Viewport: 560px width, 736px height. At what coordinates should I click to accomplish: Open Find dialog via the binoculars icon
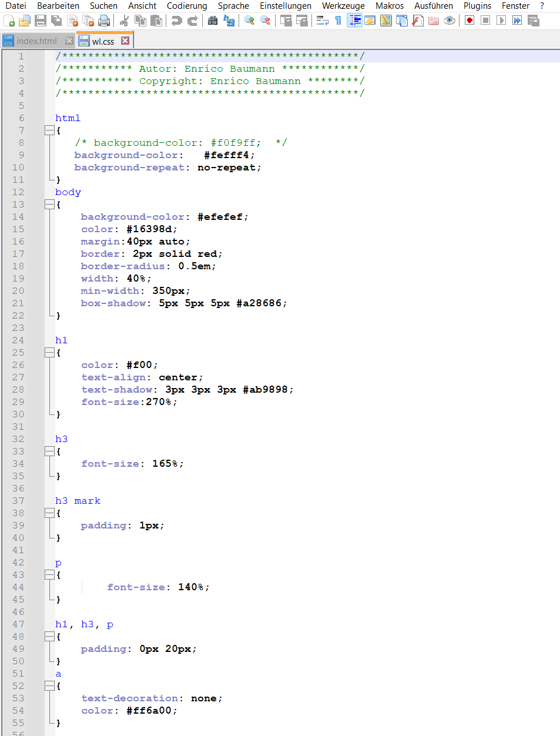click(x=213, y=20)
